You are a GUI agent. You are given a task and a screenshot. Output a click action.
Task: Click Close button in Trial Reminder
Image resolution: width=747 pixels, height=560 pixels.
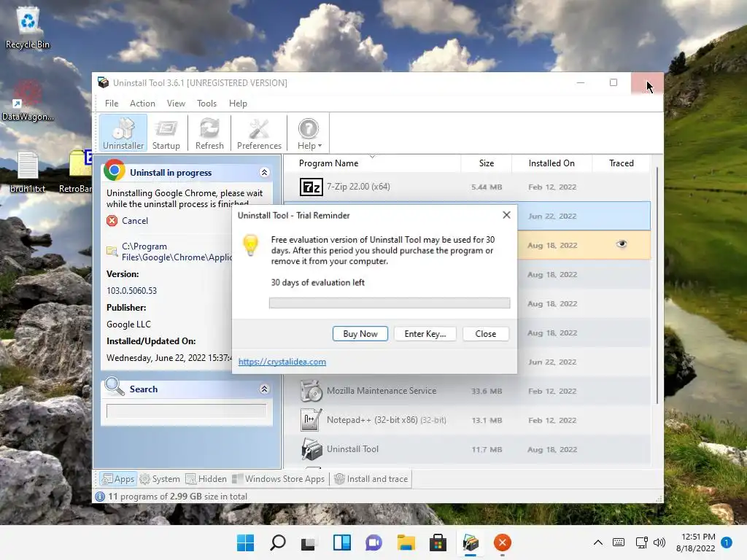[485, 334]
